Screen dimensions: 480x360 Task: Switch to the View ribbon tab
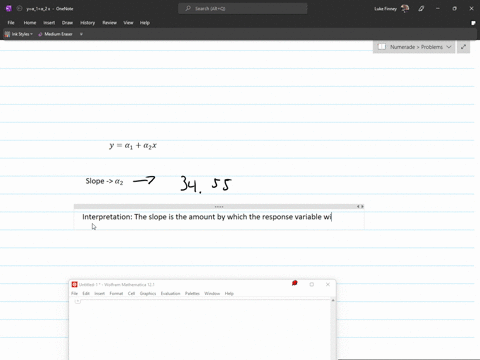pos(128,23)
